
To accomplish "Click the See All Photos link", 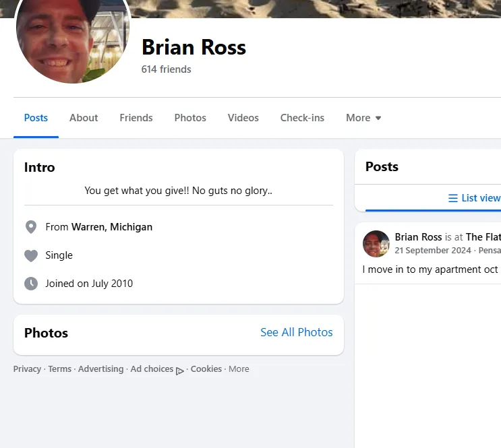I will [x=297, y=332].
